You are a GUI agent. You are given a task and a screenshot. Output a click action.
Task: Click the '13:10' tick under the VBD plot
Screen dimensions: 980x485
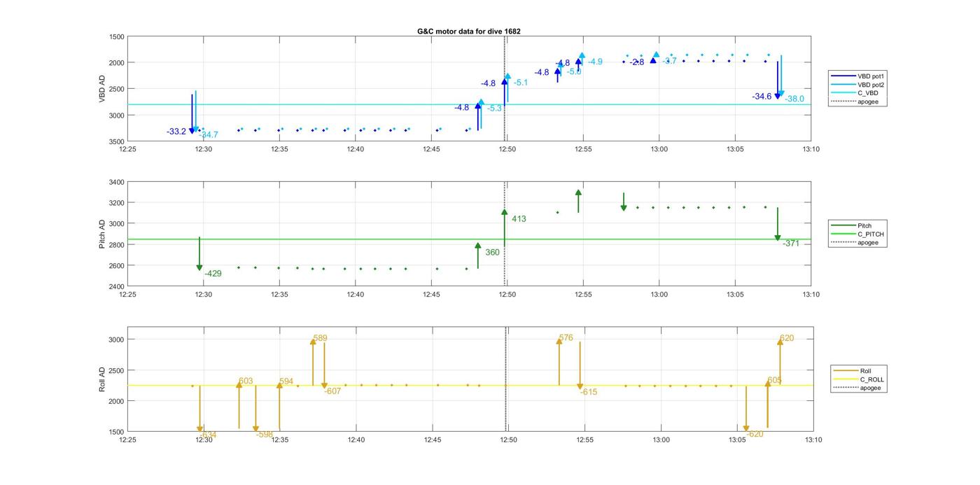click(x=811, y=149)
